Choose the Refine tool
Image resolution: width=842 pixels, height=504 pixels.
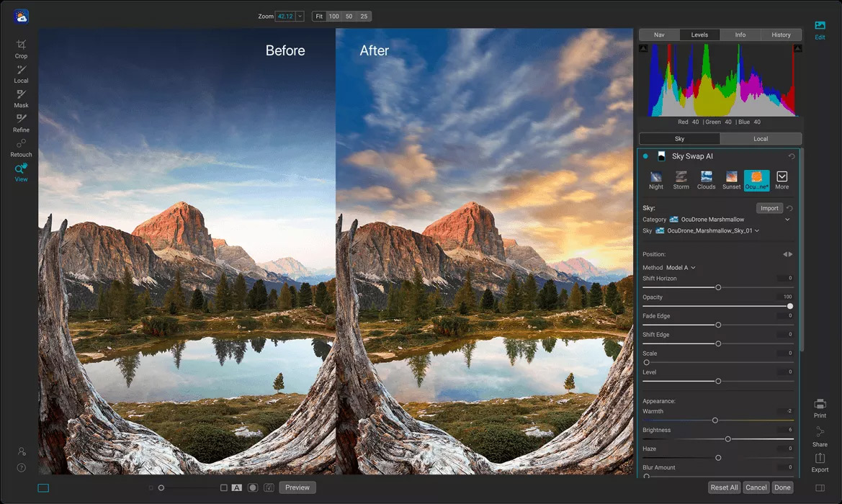(x=21, y=122)
